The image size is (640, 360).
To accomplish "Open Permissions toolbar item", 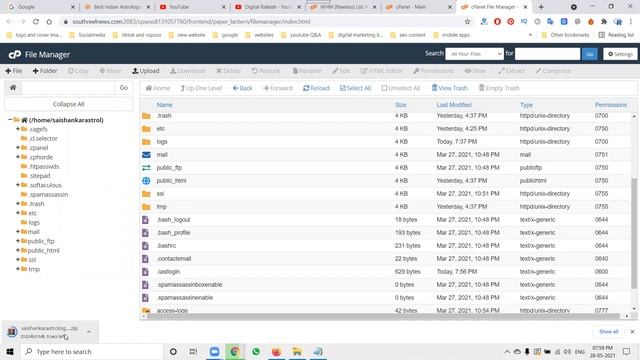I will pyautogui.click(x=433, y=71).
